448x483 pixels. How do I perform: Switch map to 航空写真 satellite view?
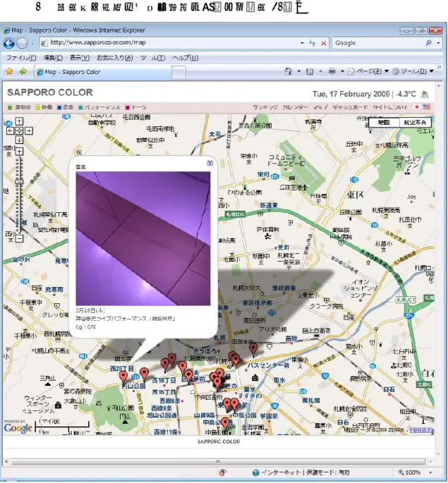click(x=415, y=122)
